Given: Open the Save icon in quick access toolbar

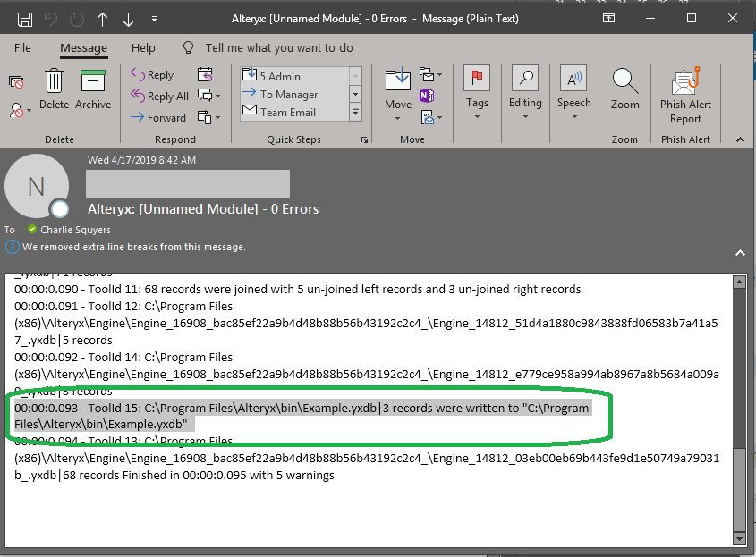Looking at the screenshot, I should pos(23,18).
